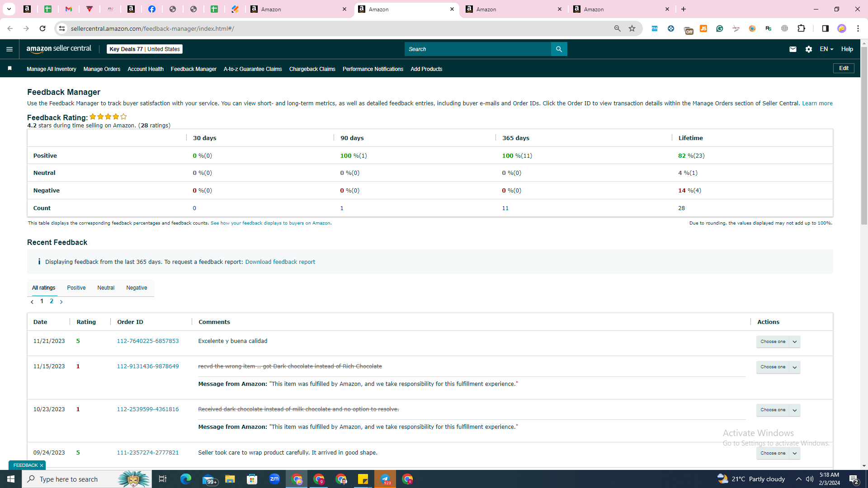
Task: Open order 112-9131436-9878649
Action: 148,366
